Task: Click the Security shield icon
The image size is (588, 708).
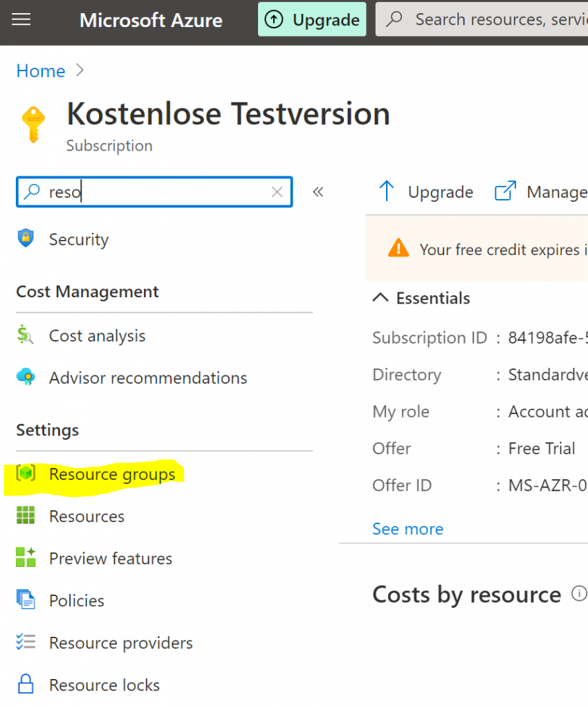Action: pos(26,238)
